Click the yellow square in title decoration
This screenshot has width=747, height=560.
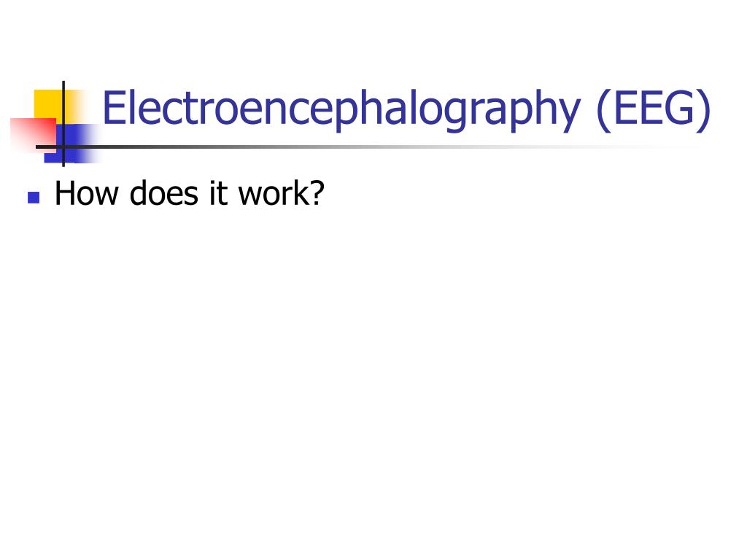pyautogui.click(x=53, y=107)
